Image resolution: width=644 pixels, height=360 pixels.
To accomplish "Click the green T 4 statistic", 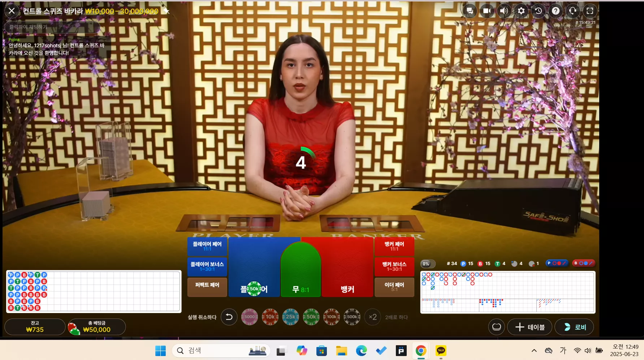I will point(500,264).
